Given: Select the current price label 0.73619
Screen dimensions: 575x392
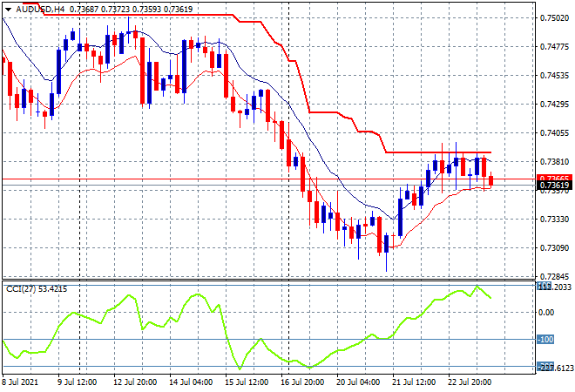Looking at the screenshot, I should (554, 186).
